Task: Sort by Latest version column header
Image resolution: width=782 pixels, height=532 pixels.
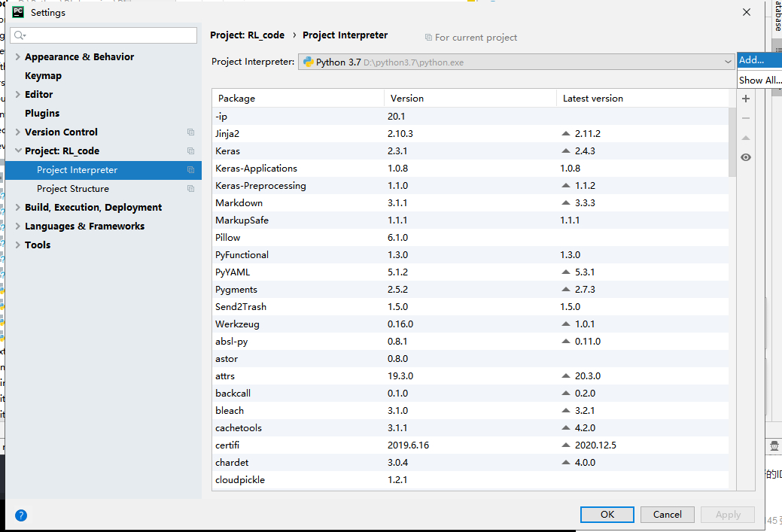Action: 642,99
